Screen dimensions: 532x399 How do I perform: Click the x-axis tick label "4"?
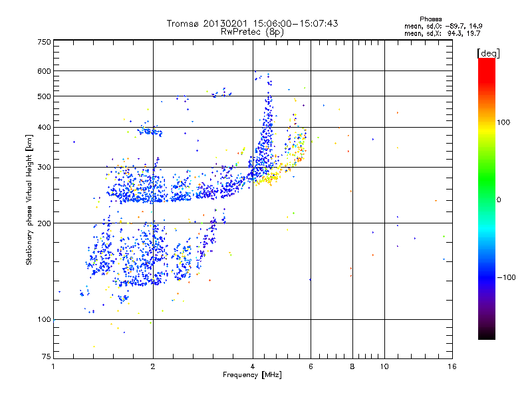253,366
